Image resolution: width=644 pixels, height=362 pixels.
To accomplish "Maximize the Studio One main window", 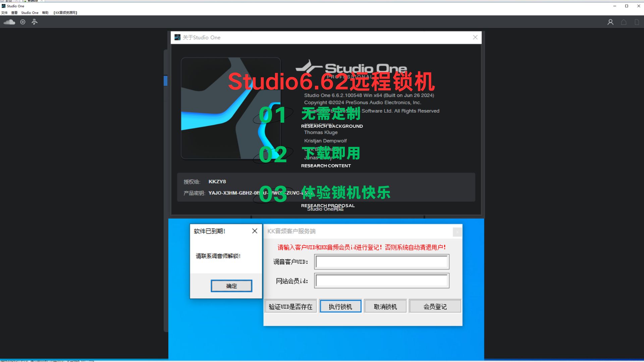I will 627,6.
